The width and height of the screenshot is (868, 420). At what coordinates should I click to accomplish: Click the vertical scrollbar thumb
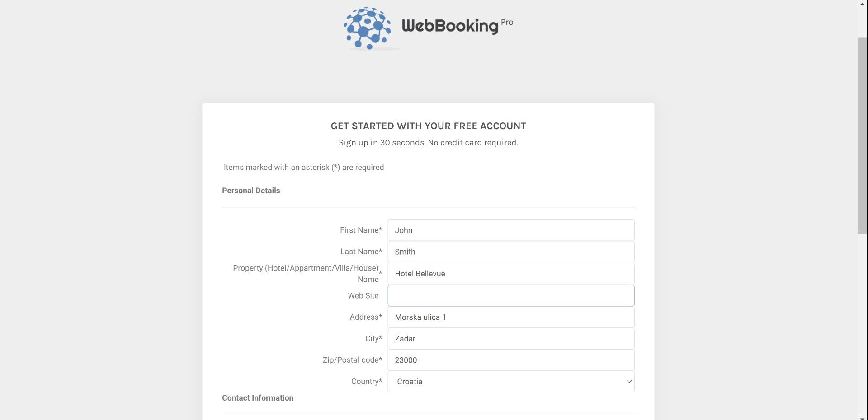click(x=863, y=135)
